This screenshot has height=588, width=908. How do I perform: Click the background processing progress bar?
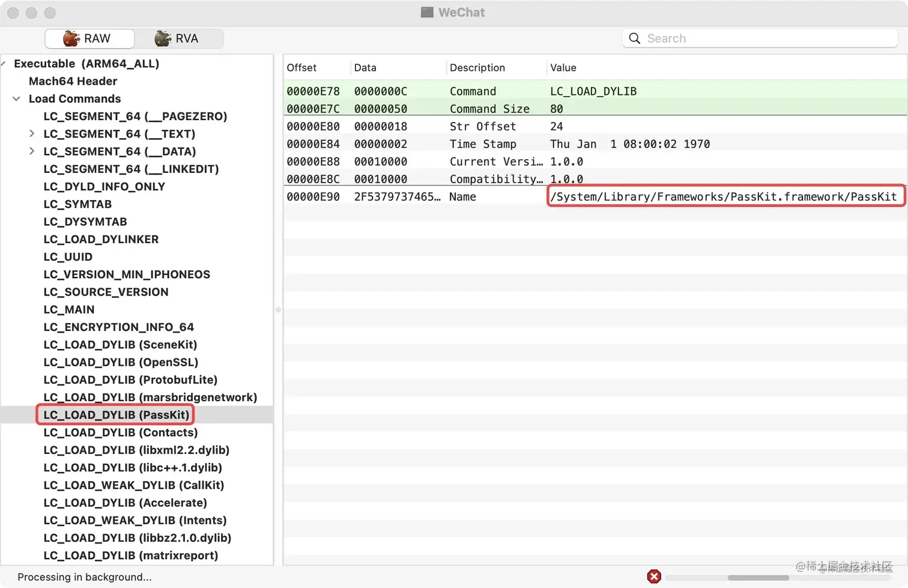(779, 578)
